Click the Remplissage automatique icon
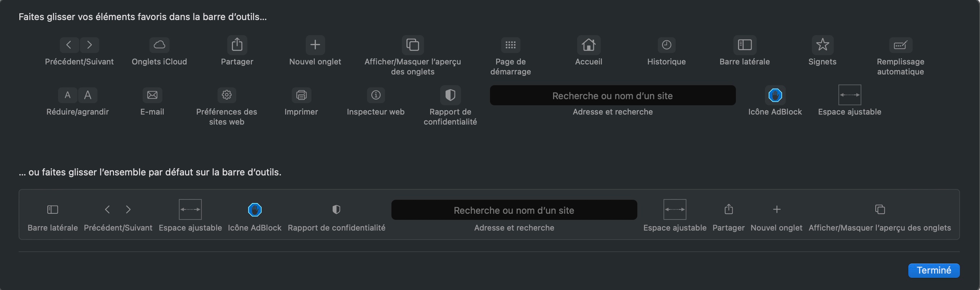 point(900,45)
